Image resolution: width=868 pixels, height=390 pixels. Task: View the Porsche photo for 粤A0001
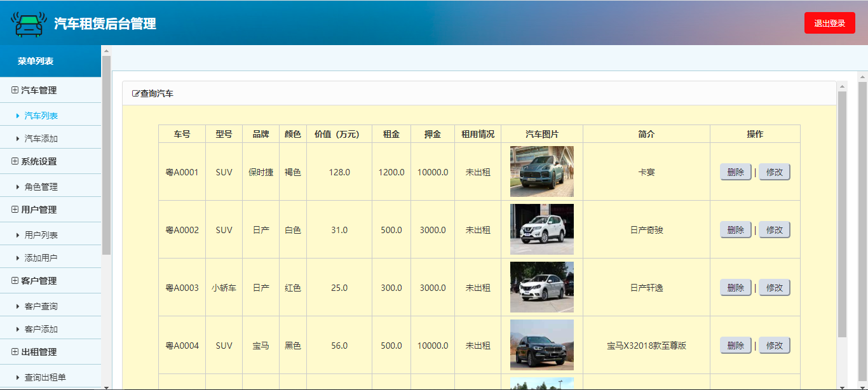point(542,171)
